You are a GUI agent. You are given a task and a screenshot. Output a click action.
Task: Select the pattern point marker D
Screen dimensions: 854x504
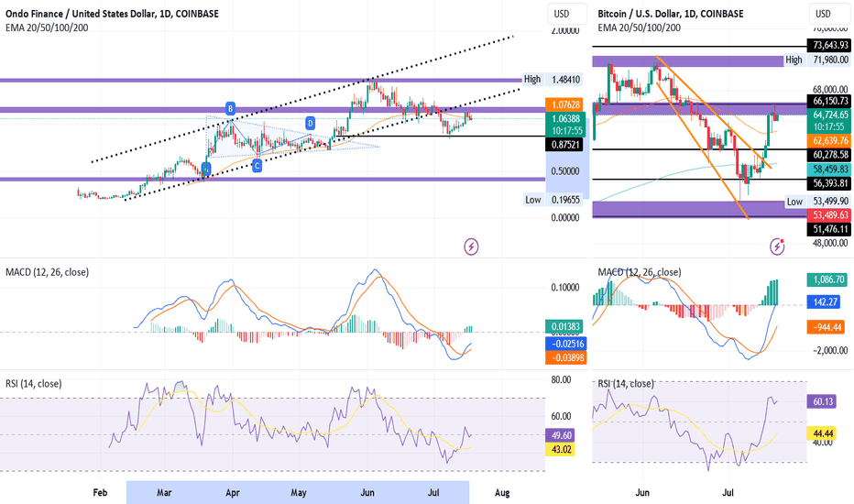tap(310, 123)
